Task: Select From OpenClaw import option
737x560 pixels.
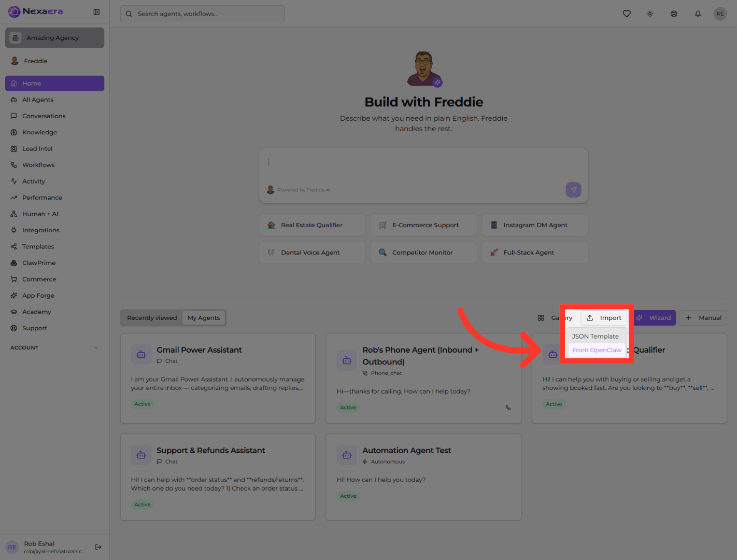Action: tap(597, 350)
